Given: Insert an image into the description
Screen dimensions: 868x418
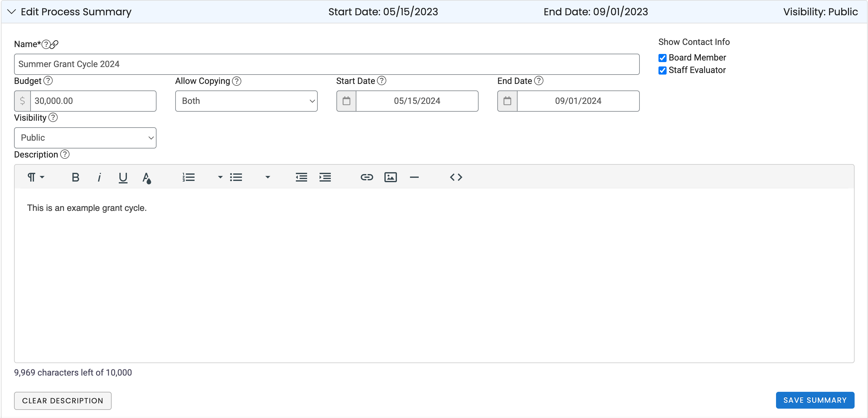Looking at the screenshot, I should pyautogui.click(x=390, y=177).
